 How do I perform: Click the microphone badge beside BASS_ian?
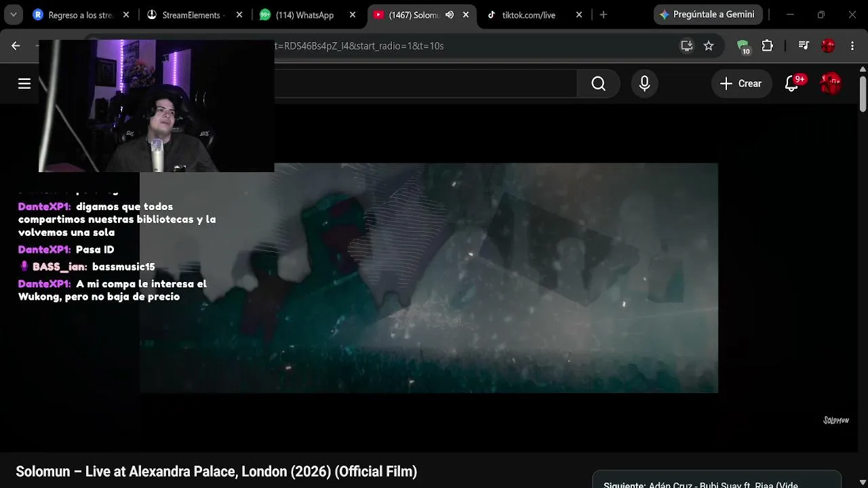pos(24,266)
